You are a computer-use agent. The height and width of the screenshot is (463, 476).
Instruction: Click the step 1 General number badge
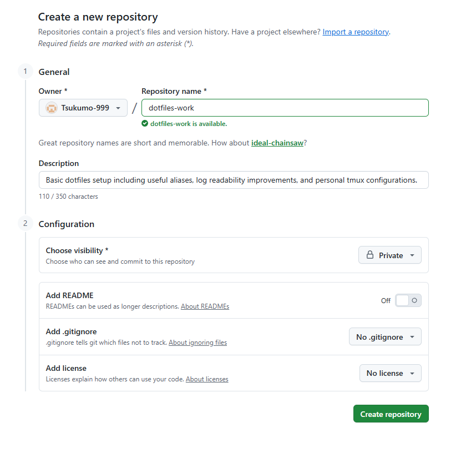pos(25,71)
